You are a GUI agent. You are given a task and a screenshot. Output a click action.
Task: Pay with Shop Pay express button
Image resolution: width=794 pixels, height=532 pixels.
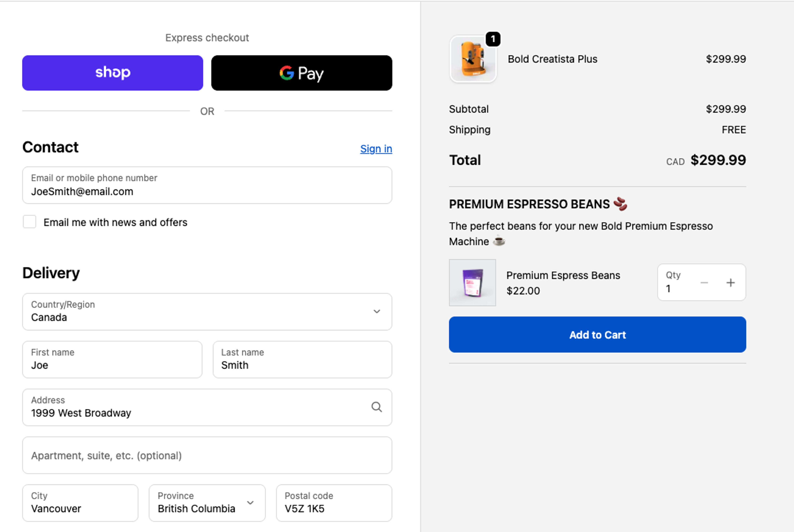(x=113, y=73)
